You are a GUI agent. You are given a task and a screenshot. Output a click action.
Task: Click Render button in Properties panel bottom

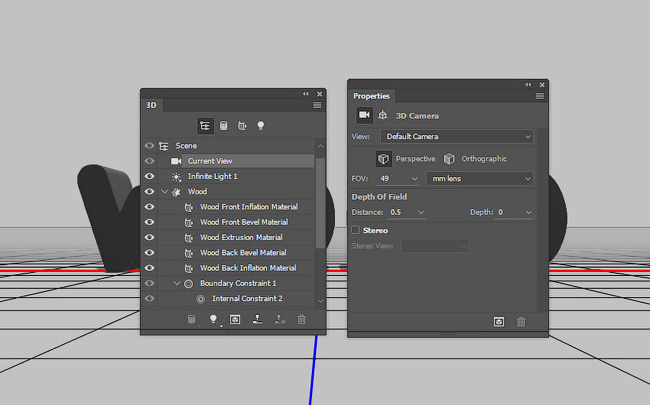(499, 322)
